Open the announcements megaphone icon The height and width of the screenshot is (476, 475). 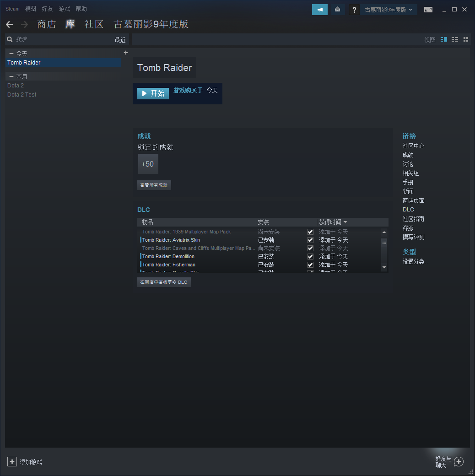pyautogui.click(x=319, y=10)
